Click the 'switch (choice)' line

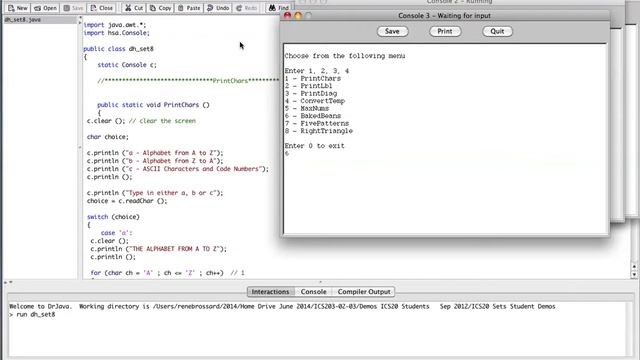(113, 217)
